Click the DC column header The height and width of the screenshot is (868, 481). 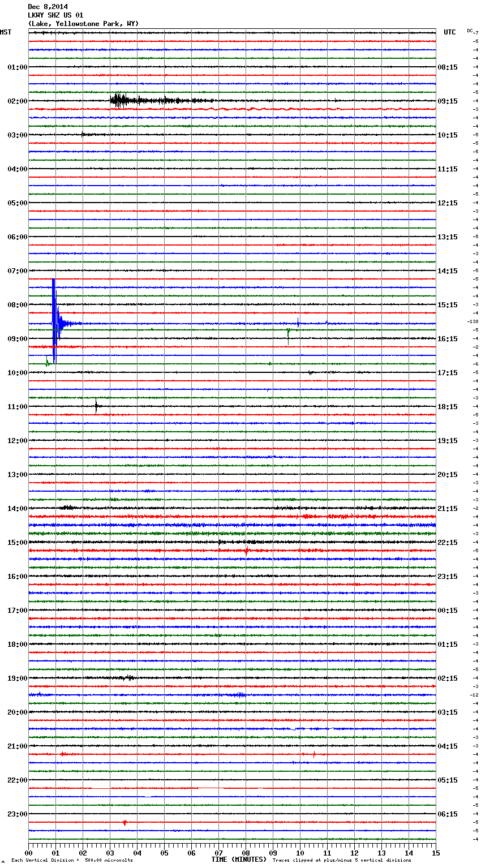click(470, 31)
